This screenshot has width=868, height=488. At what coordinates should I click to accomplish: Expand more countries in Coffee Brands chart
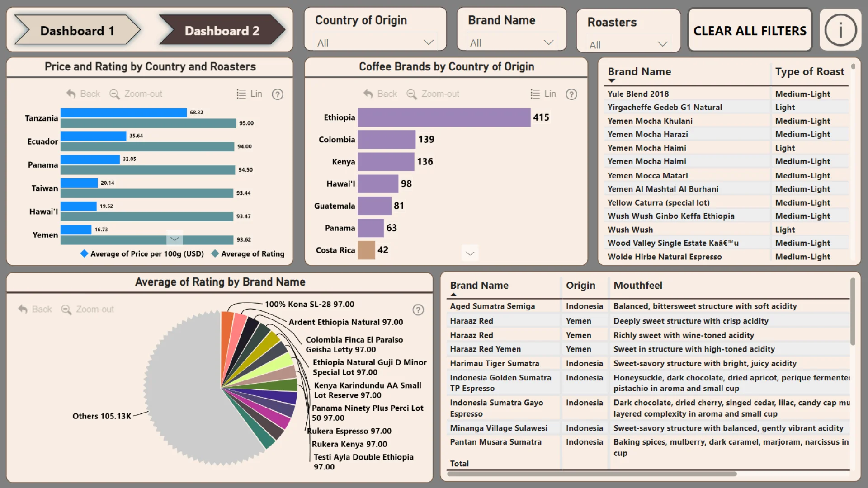pos(470,253)
